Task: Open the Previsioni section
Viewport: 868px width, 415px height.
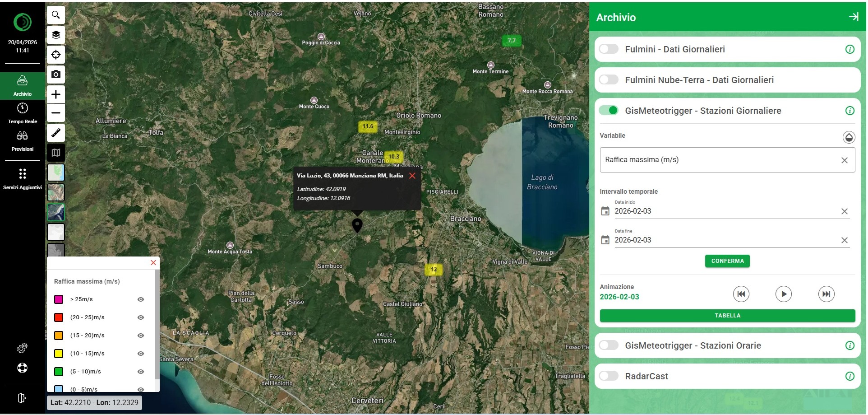Action: pyautogui.click(x=22, y=140)
